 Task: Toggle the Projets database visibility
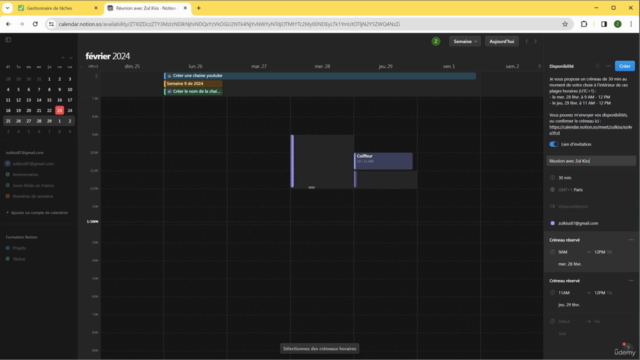tap(7, 248)
